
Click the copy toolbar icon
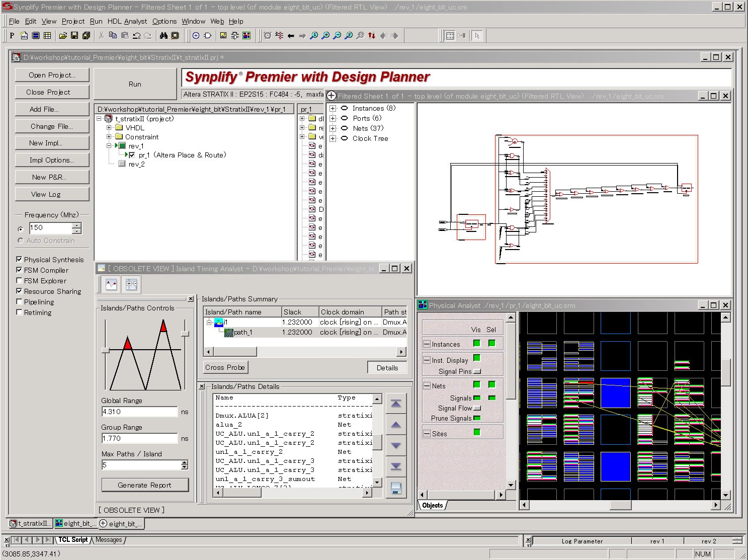pos(113,36)
